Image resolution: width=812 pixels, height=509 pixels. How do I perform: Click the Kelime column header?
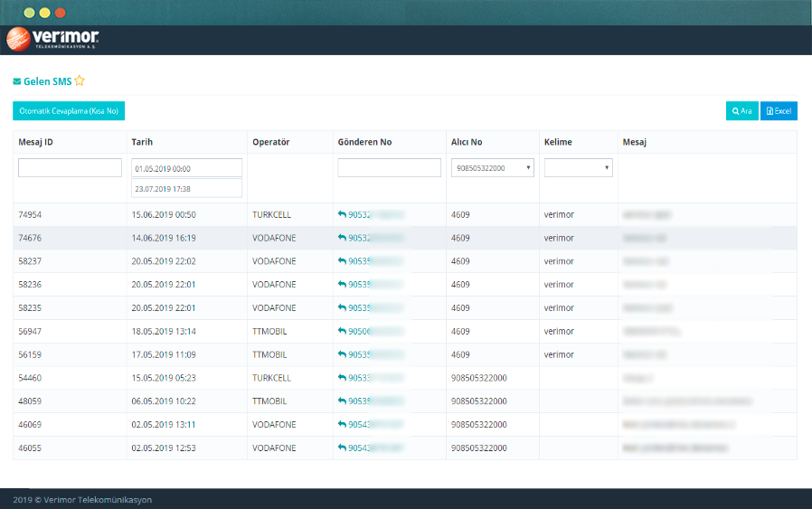558,142
